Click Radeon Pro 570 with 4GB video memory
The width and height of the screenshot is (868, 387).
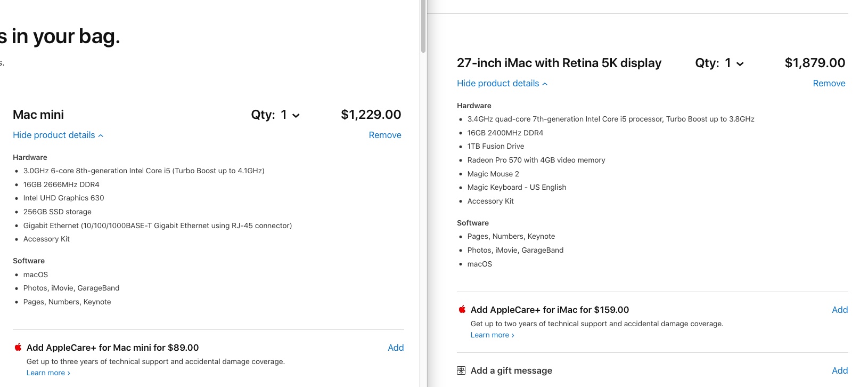[536, 160]
